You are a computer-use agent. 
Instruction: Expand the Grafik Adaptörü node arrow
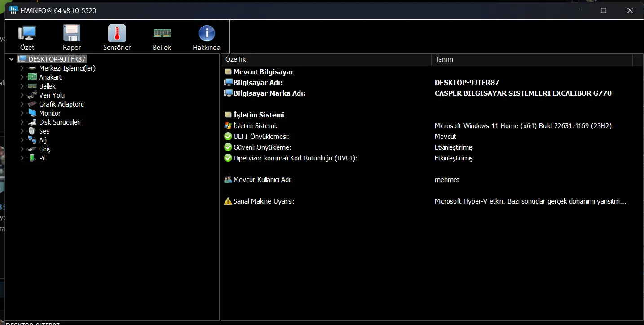[x=22, y=104]
